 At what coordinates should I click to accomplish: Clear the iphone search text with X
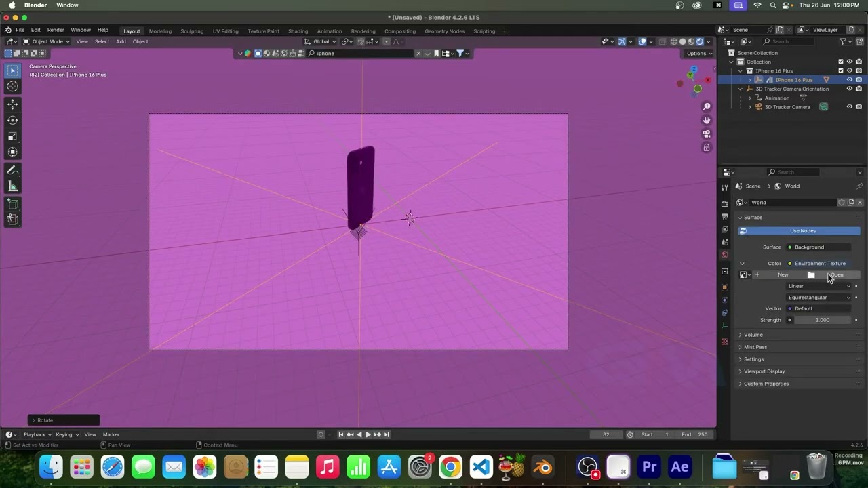(x=418, y=53)
